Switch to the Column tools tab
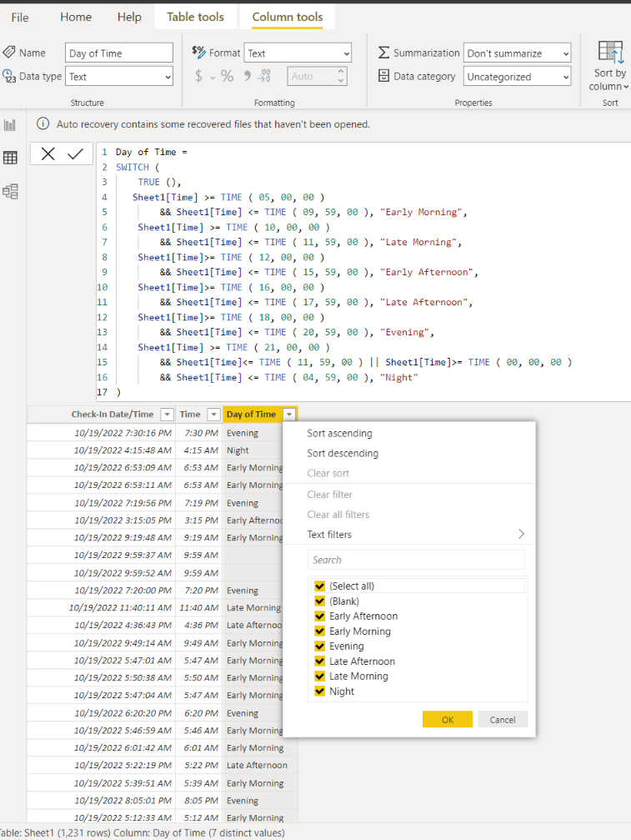631x840 pixels. [288, 18]
